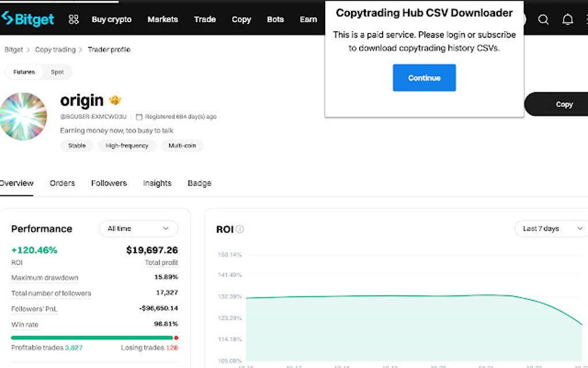This screenshot has width=588, height=368.
Task: Open notifications via the bell icon
Action: coord(567,19)
